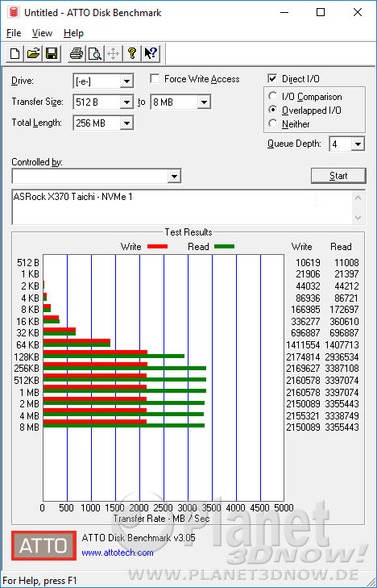Select the Overlapped I/O radio button
The height and width of the screenshot is (588, 377).
[273, 110]
